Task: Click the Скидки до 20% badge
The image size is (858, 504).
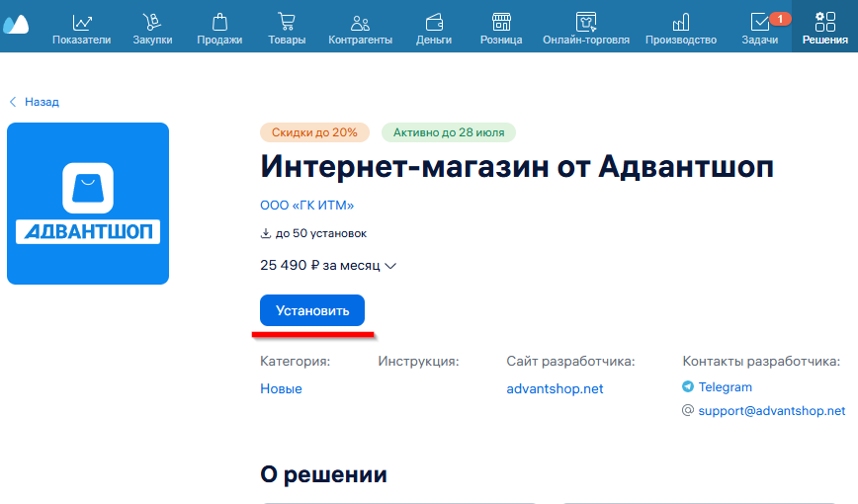Action: (x=314, y=132)
